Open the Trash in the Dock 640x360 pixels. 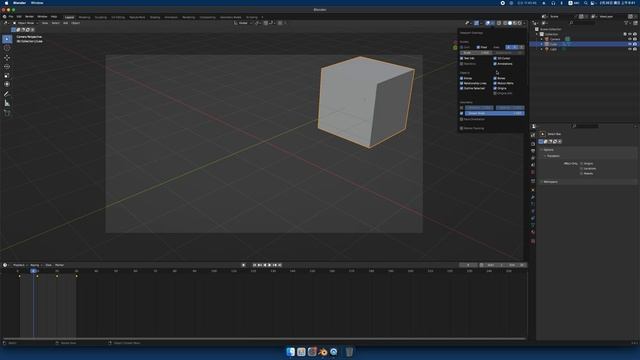coord(349,352)
